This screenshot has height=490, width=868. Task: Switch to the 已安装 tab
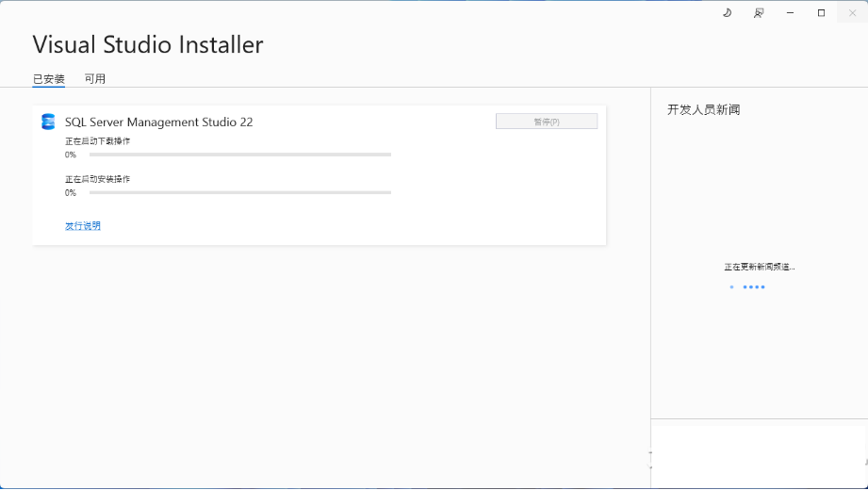[49, 79]
